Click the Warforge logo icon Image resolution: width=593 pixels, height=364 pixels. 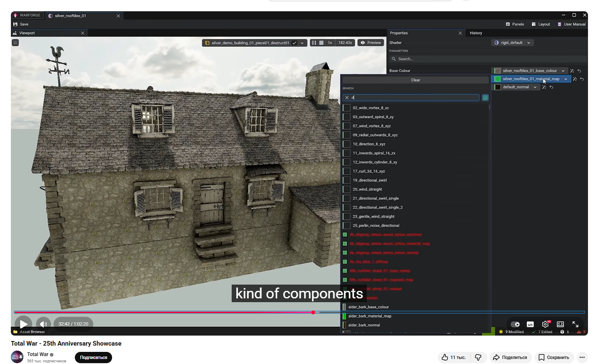click(x=15, y=15)
